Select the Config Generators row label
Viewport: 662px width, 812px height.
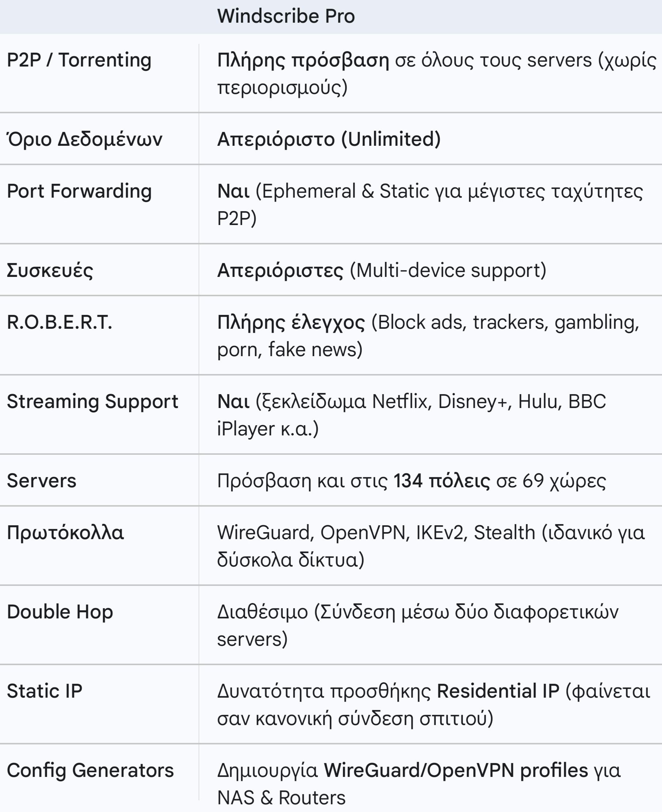click(90, 770)
